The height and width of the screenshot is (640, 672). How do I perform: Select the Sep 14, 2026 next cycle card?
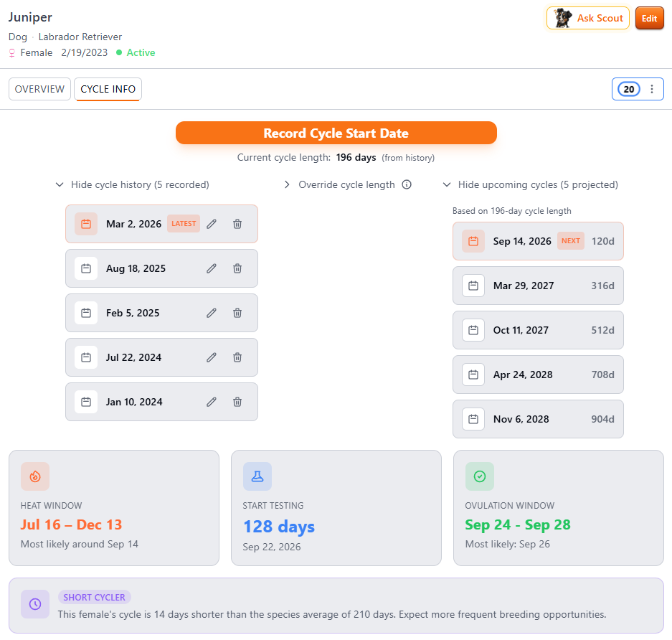(538, 241)
